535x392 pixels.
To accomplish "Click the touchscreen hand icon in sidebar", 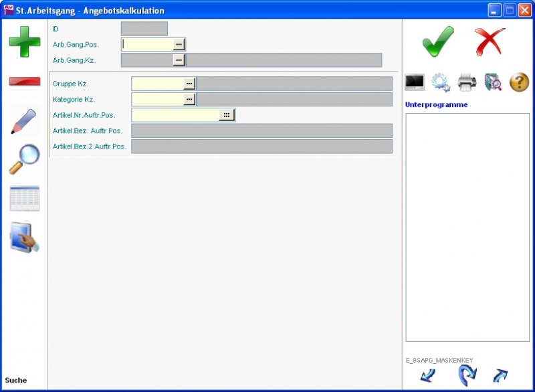I will click(25, 237).
